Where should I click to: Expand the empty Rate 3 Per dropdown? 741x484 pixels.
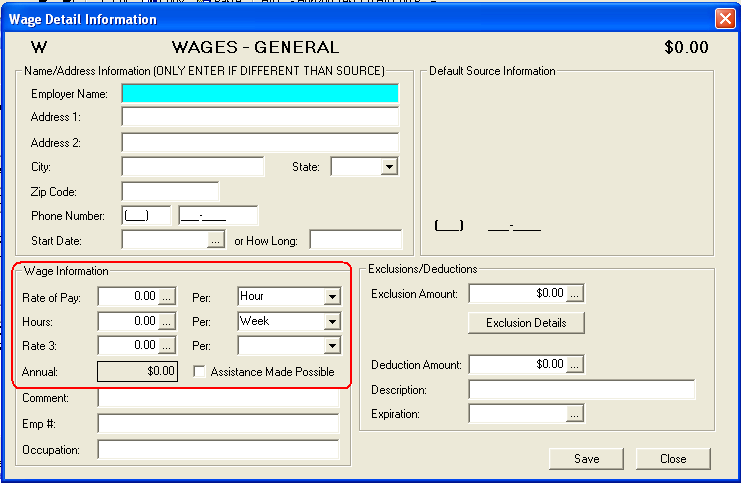tap(332, 345)
